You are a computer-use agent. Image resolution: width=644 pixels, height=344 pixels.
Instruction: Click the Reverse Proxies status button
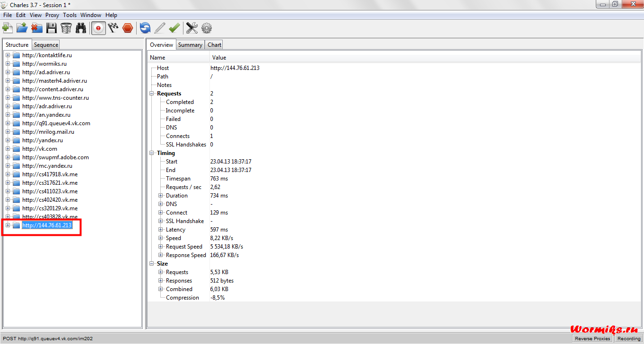pos(592,338)
